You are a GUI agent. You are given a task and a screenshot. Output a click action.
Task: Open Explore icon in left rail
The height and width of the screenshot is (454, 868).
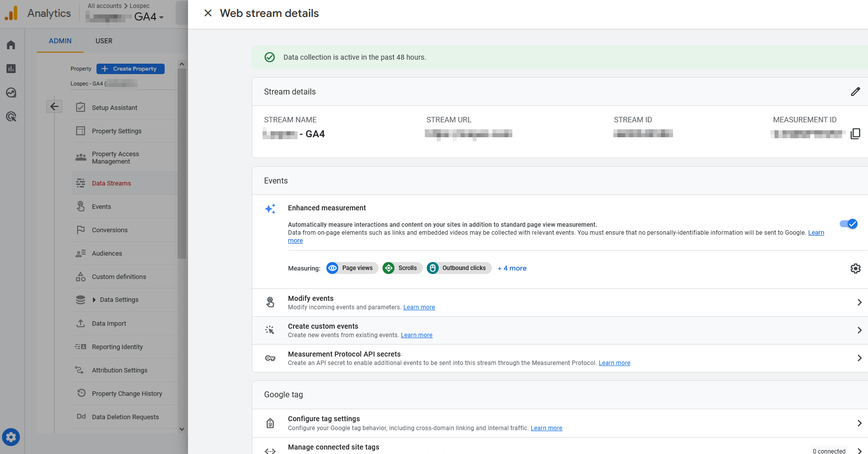[x=11, y=92]
